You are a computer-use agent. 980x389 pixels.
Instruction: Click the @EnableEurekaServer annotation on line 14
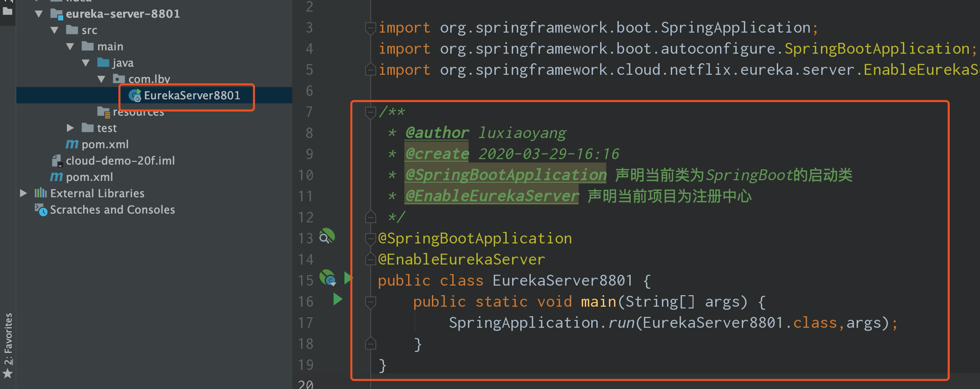coord(461,259)
